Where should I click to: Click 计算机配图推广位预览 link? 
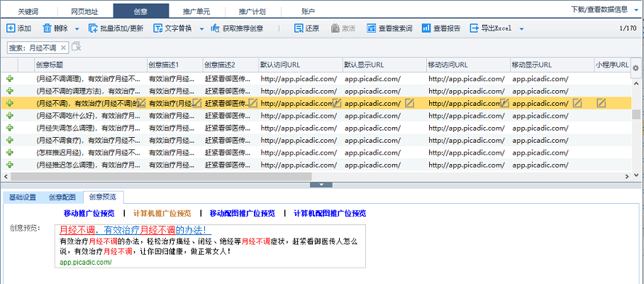[x=330, y=213]
